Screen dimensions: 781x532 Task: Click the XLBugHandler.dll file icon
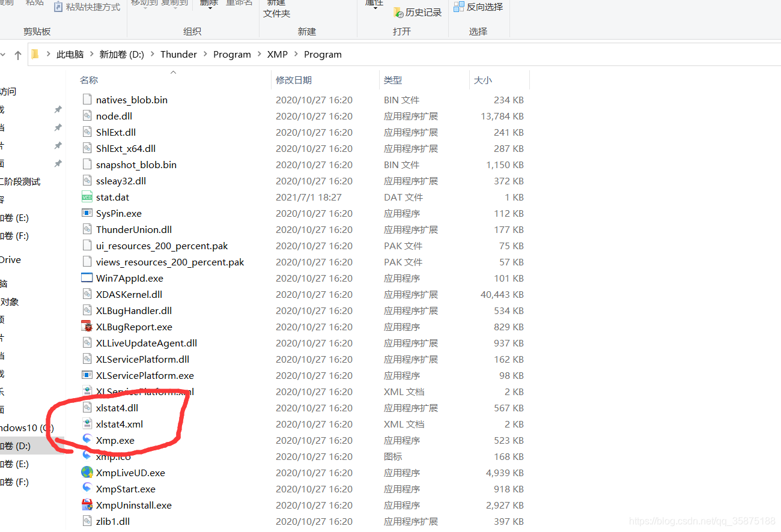(87, 310)
